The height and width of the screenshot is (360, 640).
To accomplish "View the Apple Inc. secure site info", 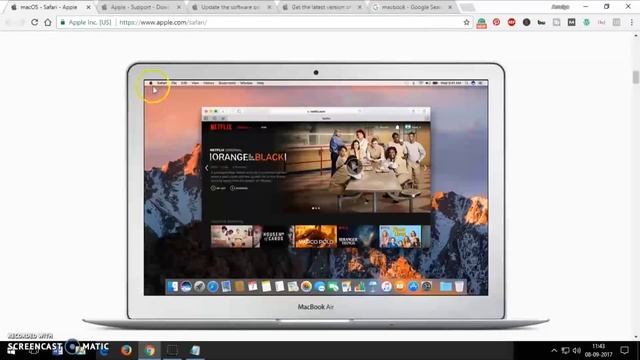I will [86, 22].
